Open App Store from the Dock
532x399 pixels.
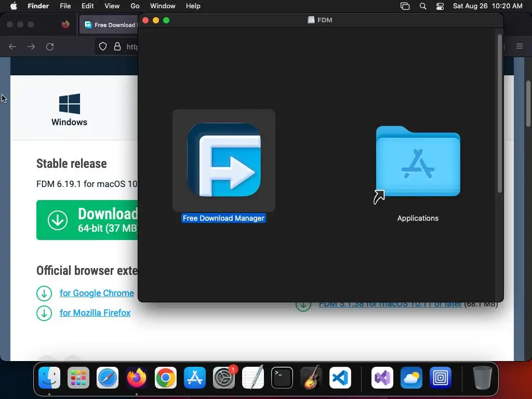click(x=195, y=378)
